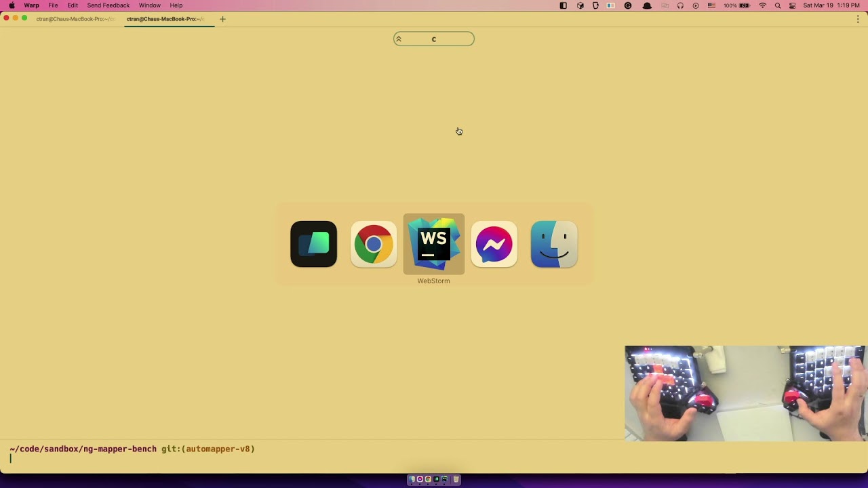Open the Grammarly menu bar icon
The height and width of the screenshot is (488, 868).
(x=628, y=5)
